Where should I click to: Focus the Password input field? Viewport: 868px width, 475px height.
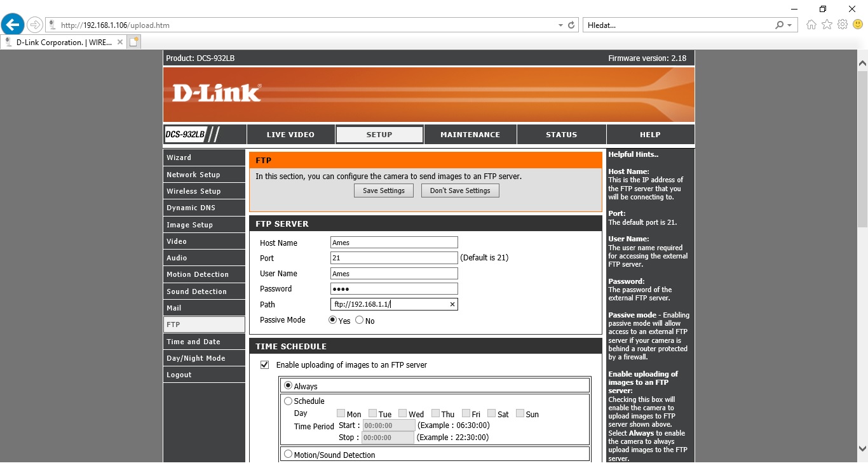pos(394,289)
